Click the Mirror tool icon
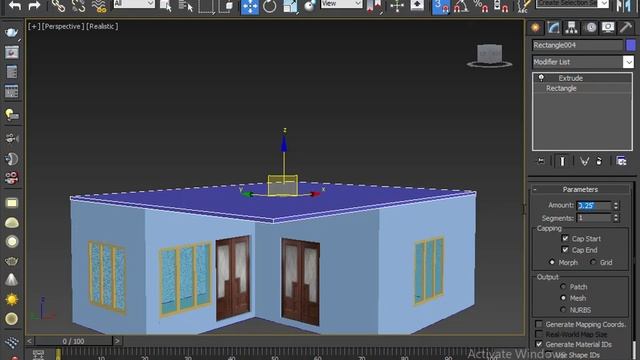This screenshot has height=360, width=640. click(x=624, y=6)
